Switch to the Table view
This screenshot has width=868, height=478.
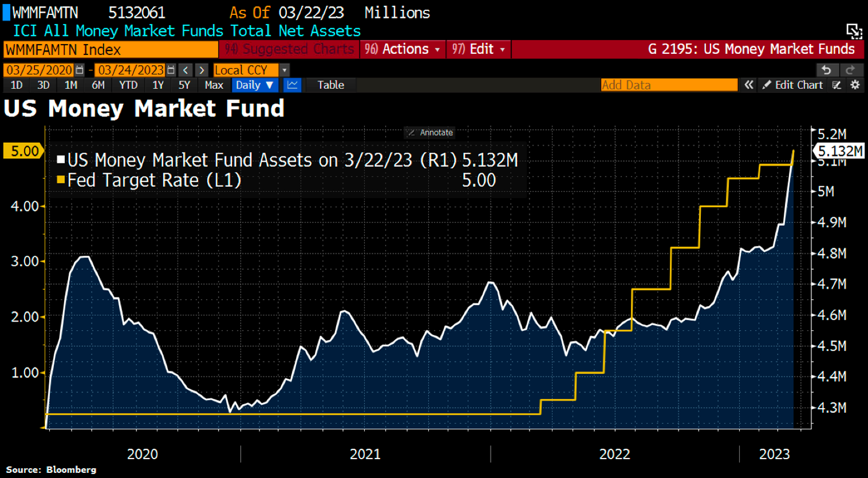pyautogui.click(x=330, y=85)
